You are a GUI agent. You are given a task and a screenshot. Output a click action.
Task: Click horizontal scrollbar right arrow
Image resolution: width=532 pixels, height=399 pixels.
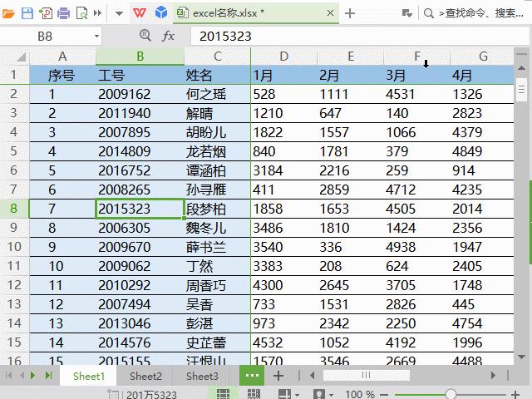coord(493,375)
